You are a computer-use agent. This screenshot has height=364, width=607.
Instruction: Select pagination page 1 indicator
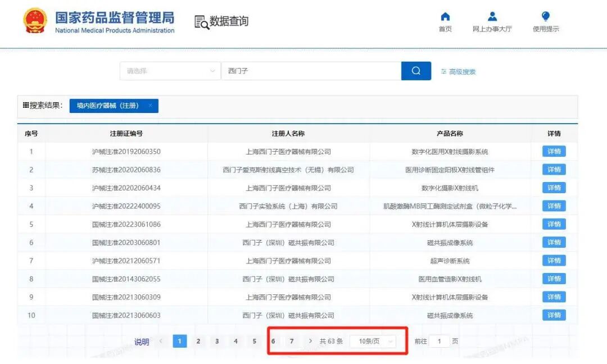[x=179, y=341]
